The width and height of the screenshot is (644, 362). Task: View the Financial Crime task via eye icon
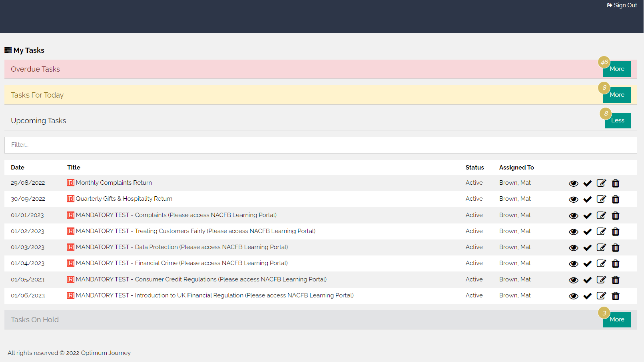pos(573,264)
